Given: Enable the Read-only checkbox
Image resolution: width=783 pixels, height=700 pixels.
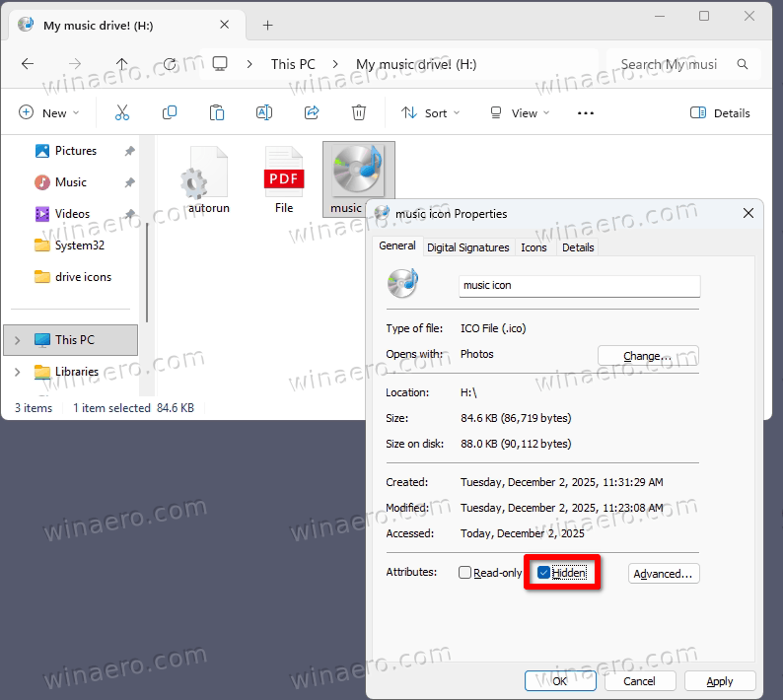Looking at the screenshot, I should tap(465, 573).
